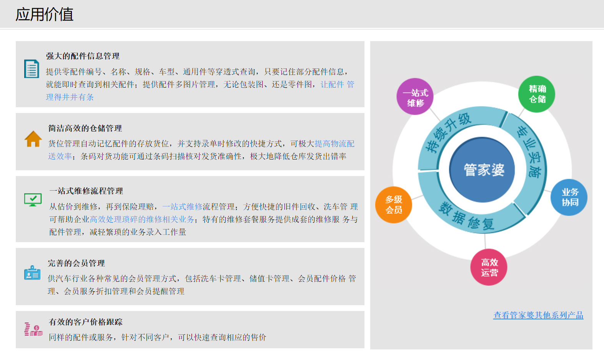
Task: Click the central 管家婆 circle
Action: (482, 170)
